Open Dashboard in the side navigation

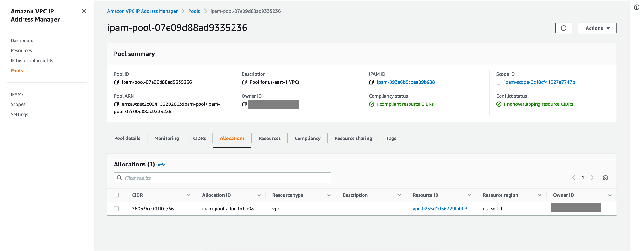pyautogui.click(x=22, y=41)
